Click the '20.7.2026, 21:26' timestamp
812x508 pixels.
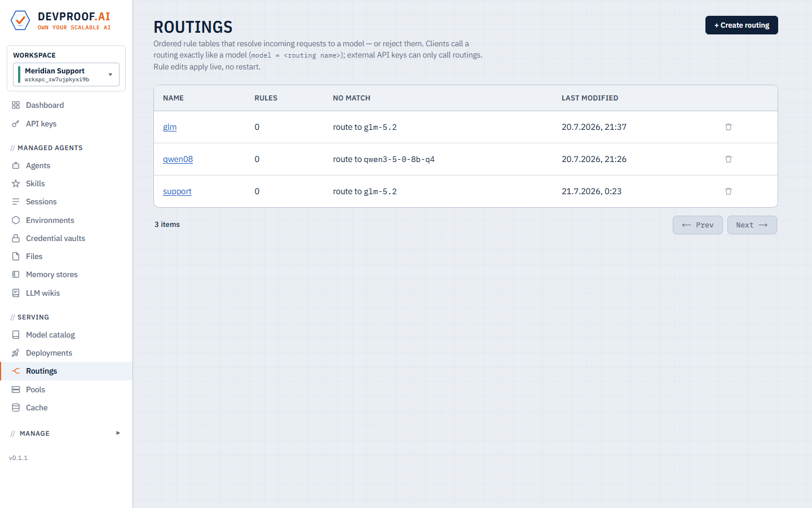(594, 159)
